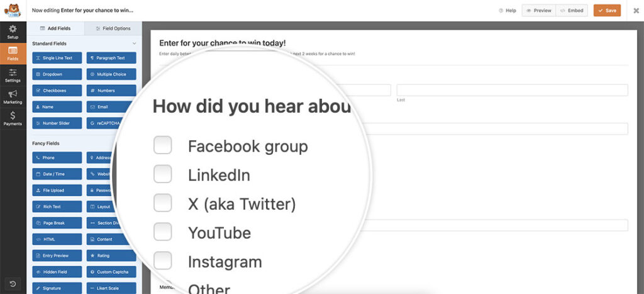Screen dimensions: 644x294
Task: Add a Multiple Choice field
Action: coord(111,74)
